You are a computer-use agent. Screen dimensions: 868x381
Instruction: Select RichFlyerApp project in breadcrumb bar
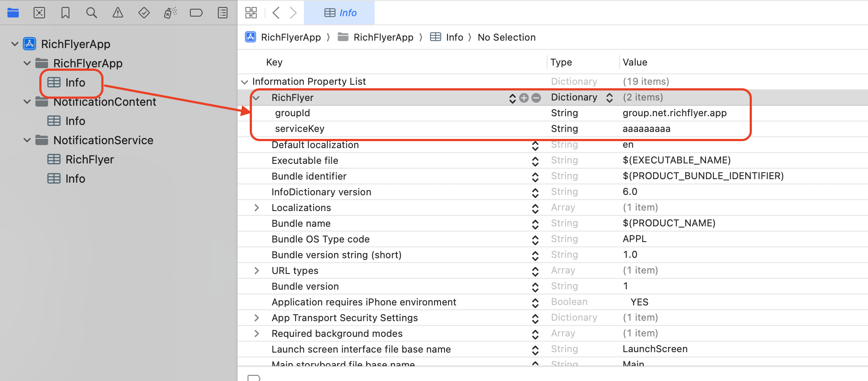coord(283,37)
